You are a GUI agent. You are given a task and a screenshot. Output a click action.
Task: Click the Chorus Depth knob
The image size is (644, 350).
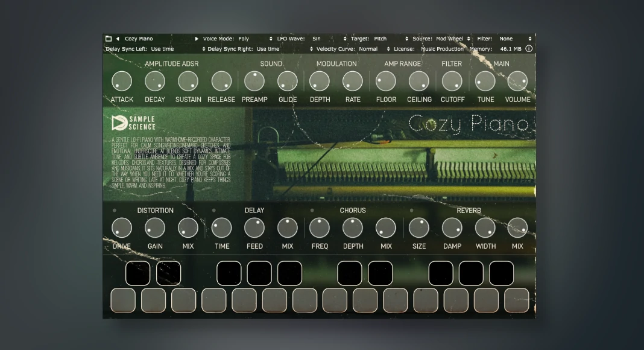click(353, 227)
